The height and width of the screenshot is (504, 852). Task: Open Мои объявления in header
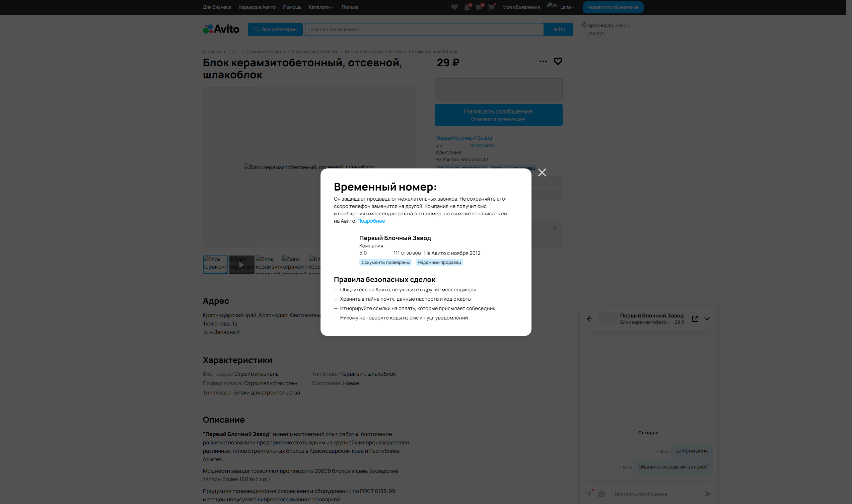[x=521, y=7]
